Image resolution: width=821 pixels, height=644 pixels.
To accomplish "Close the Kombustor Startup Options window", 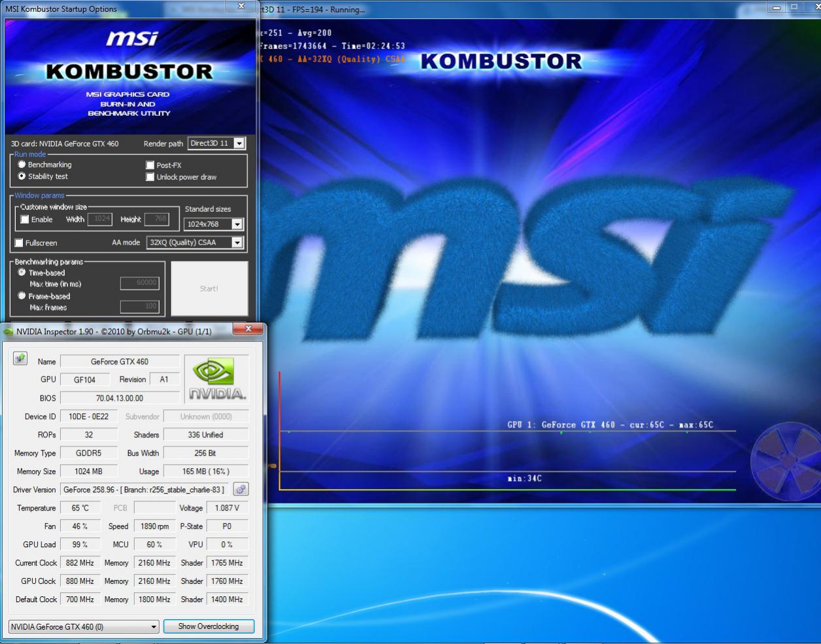I will click(241, 6).
